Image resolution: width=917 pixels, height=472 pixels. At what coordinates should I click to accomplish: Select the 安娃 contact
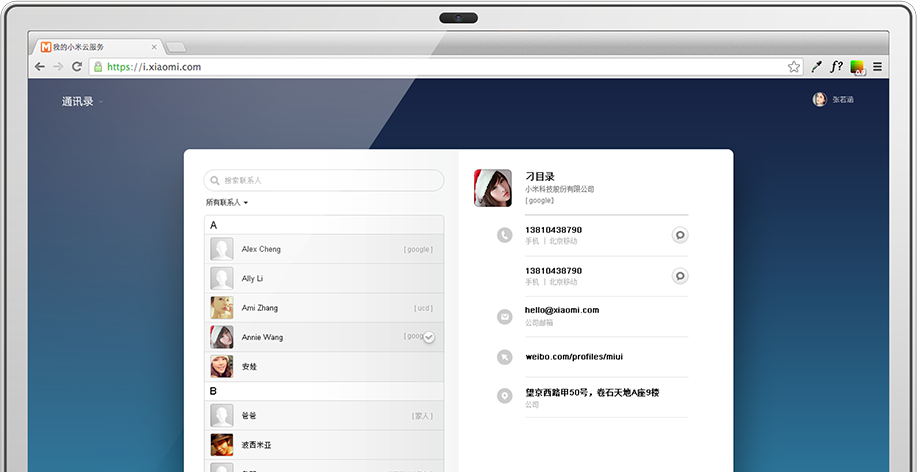point(324,367)
